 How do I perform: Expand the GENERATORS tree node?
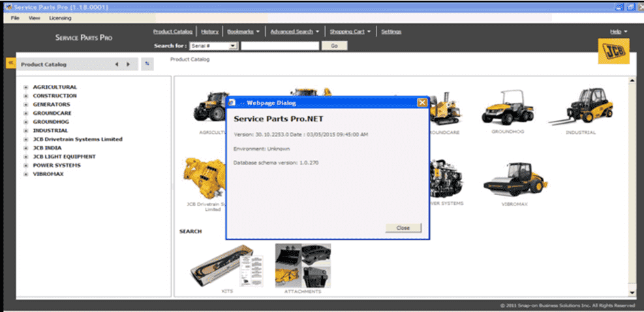[x=25, y=104]
